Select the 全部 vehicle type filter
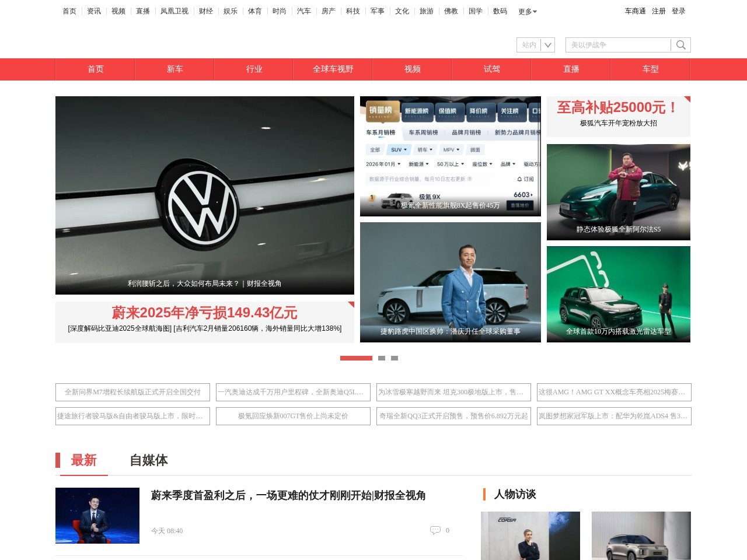Screen dimensions: 747x560 click(x=375, y=150)
